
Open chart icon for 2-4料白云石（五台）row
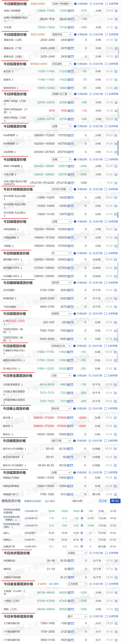point(116,322)
